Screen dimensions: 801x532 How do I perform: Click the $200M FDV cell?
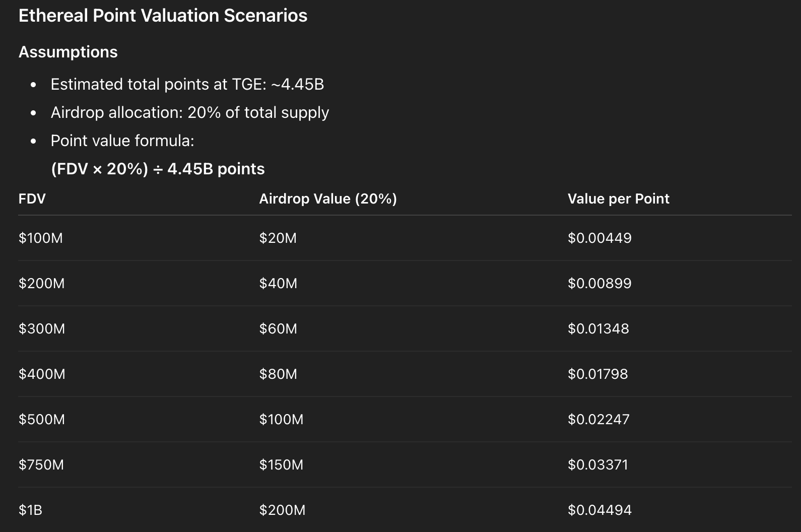coord(42,283)
